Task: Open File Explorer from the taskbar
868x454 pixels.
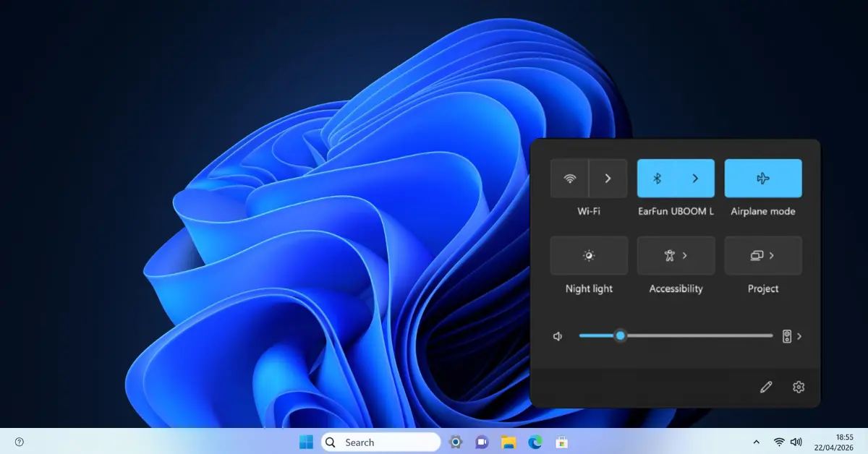Action: [x=507, y=442]
